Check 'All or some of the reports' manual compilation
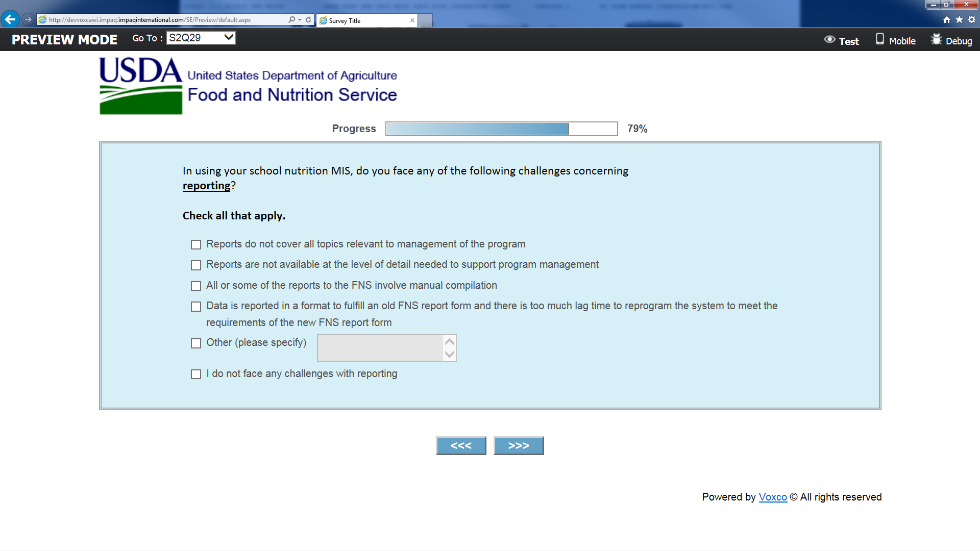 coord(196,286)
